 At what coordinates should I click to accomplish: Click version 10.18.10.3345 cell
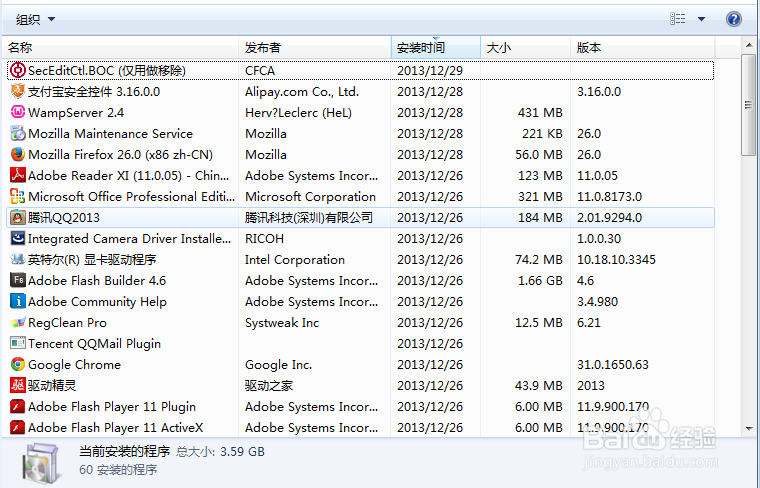pos(616,259)
